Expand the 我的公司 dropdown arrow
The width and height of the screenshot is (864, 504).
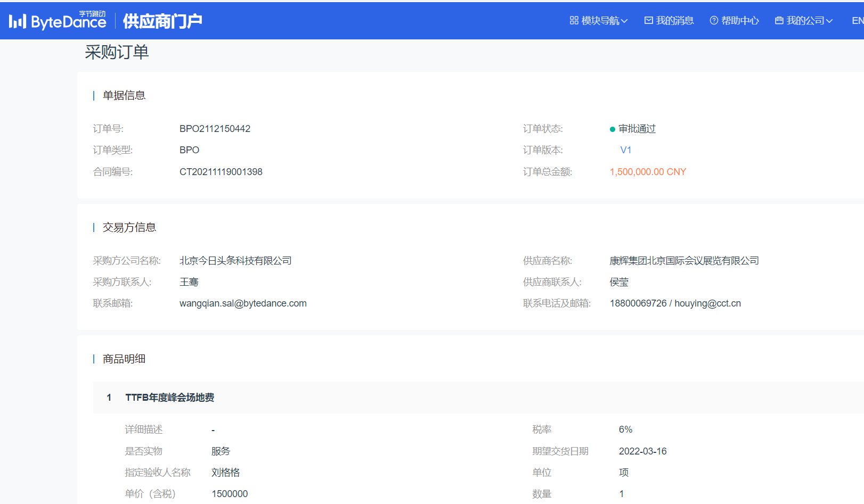click(x=829, y=21)
